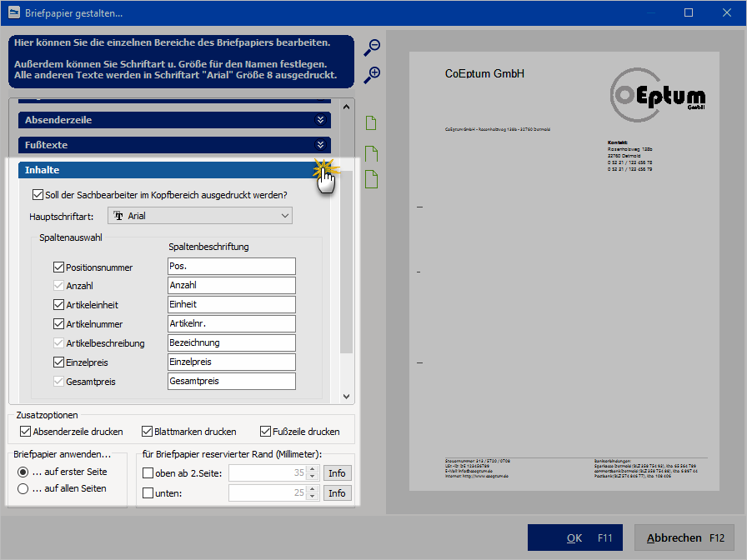The image size is (747, 560).
Task: Zoom in the letterhead preview
Action: click(x=372, y=75)
